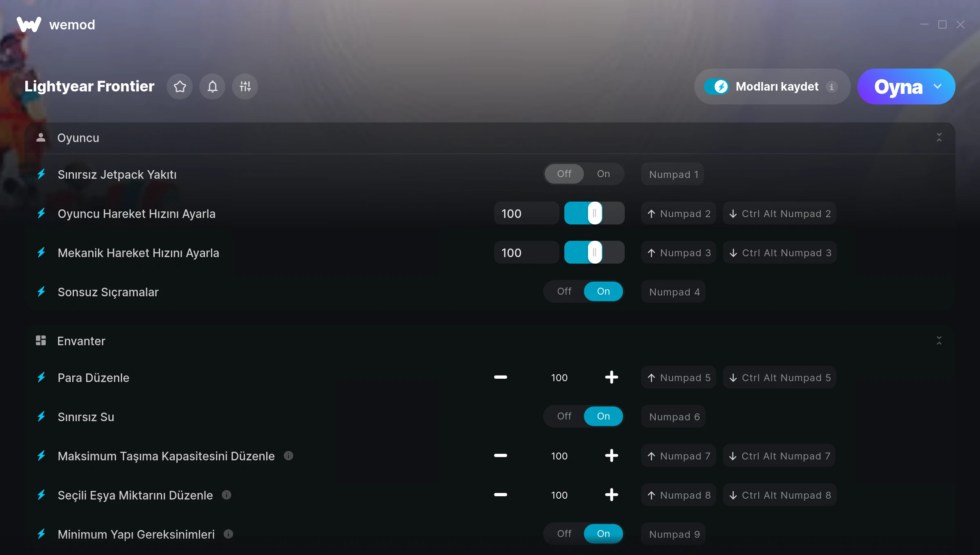Image resolution: width=980 pixels, height=555 pixels.
Task: Increase Para Düzenle with plus
Action: pos(611,377)
